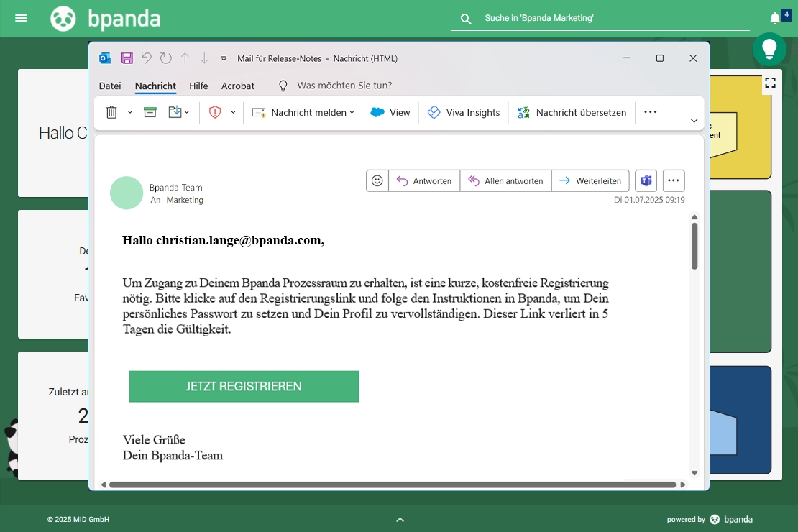This screenshot has width=798, height=532.
Task: Click the Bpanda-Team sender avatar
Action: (x=127, y=193)
